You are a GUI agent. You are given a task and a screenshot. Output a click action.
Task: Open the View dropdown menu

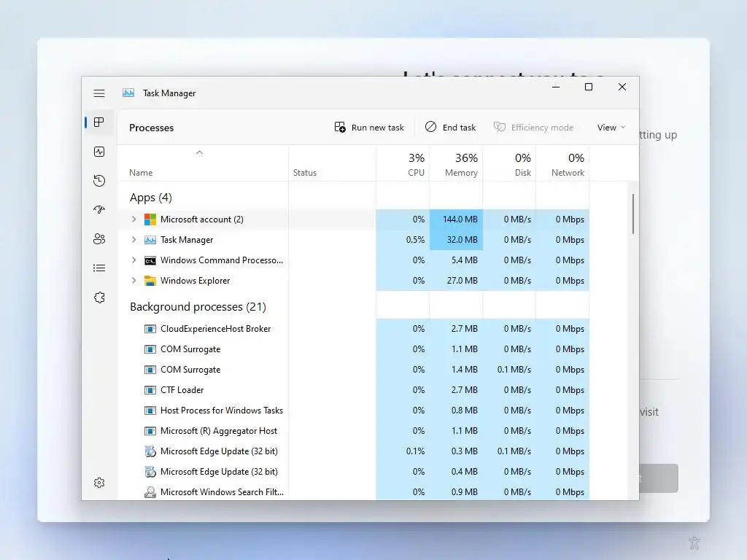point(611,128)
